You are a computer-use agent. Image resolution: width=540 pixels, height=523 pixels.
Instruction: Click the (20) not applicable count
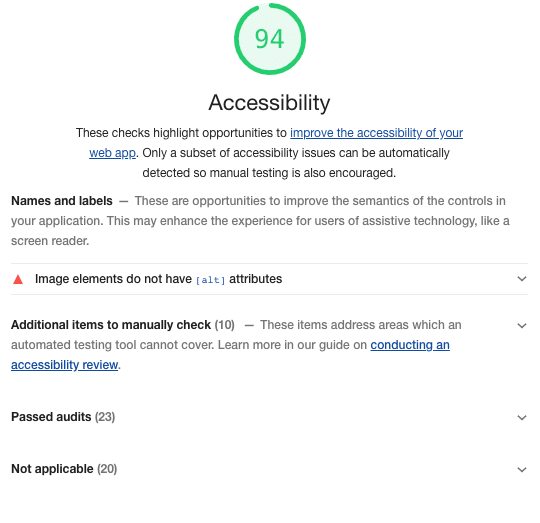coord(107,469)
